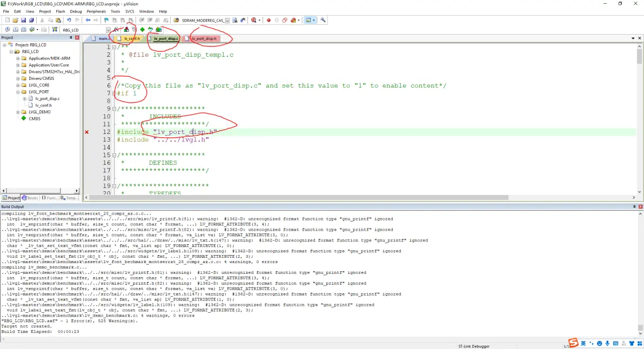
Task: Switch to the lv_port_disp.h editor tab
Action: pos(201,38)
